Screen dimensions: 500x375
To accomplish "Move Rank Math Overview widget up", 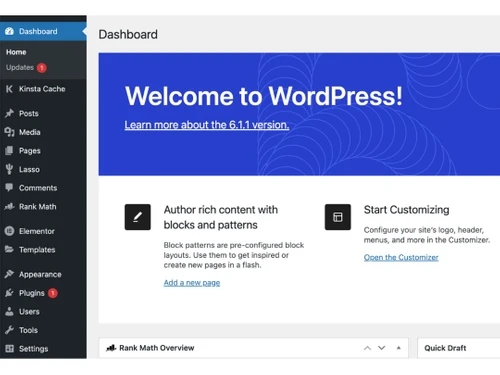I will click(x=367, y=348).
